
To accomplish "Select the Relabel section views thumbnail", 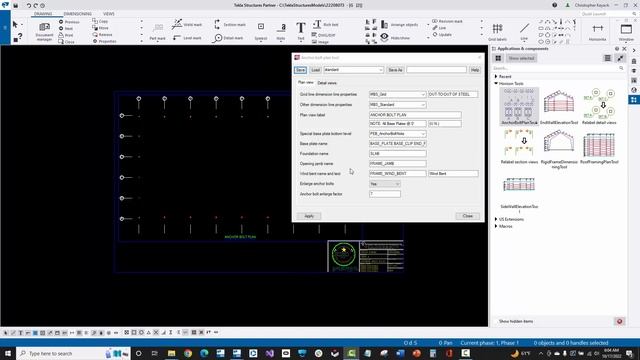I will (519, 146).
